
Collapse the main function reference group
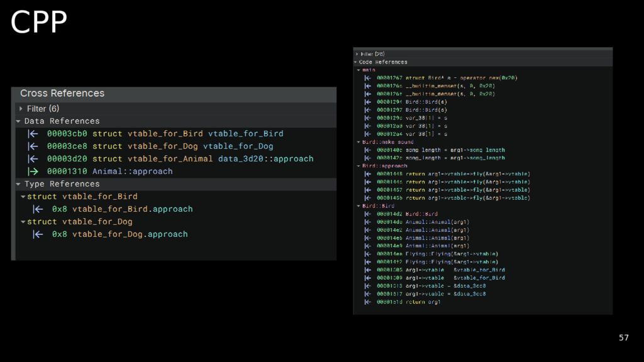(358, 70)
